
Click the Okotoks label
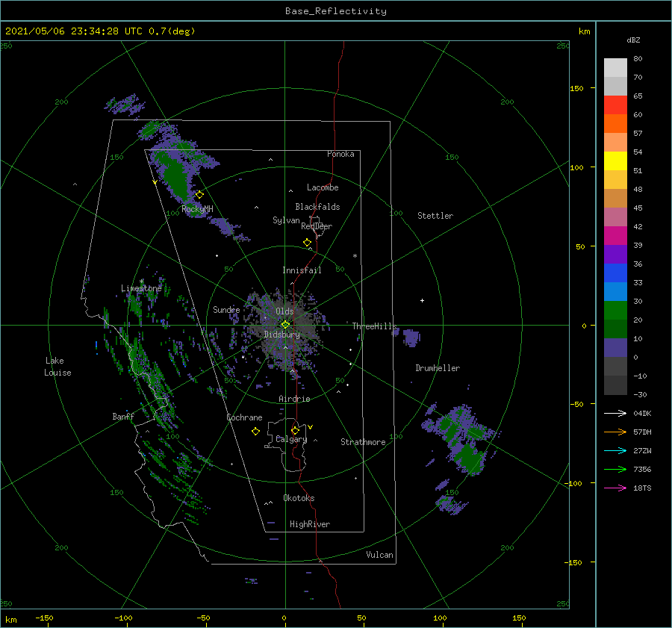click(x=299, y=498)
